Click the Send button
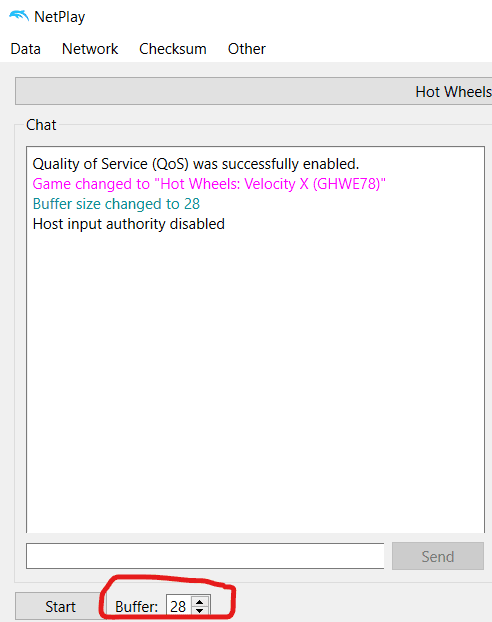This screenshot has height=622, width=492. pyautogui.click(x=438, y=556)
